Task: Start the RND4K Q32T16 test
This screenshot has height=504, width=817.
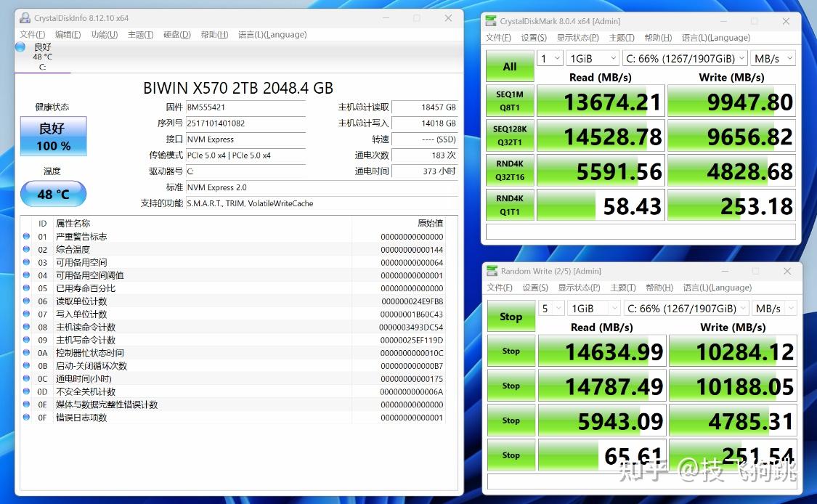Action: (510, 170)
